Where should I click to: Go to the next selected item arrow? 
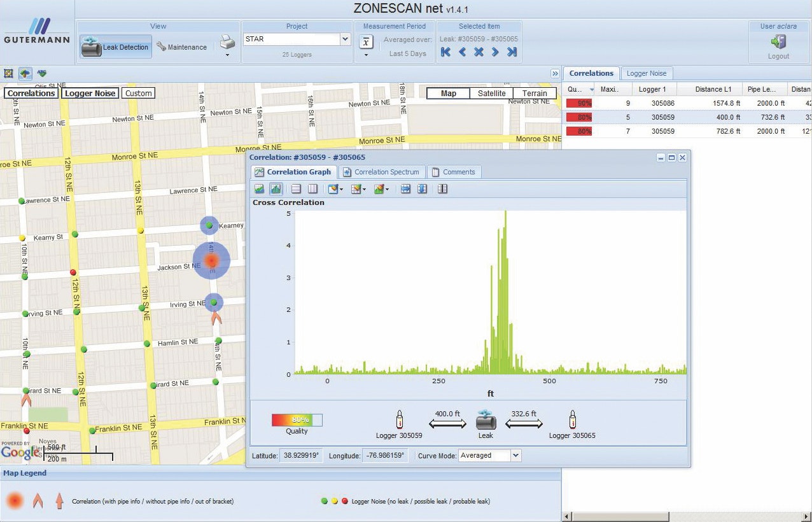[495, 52]
